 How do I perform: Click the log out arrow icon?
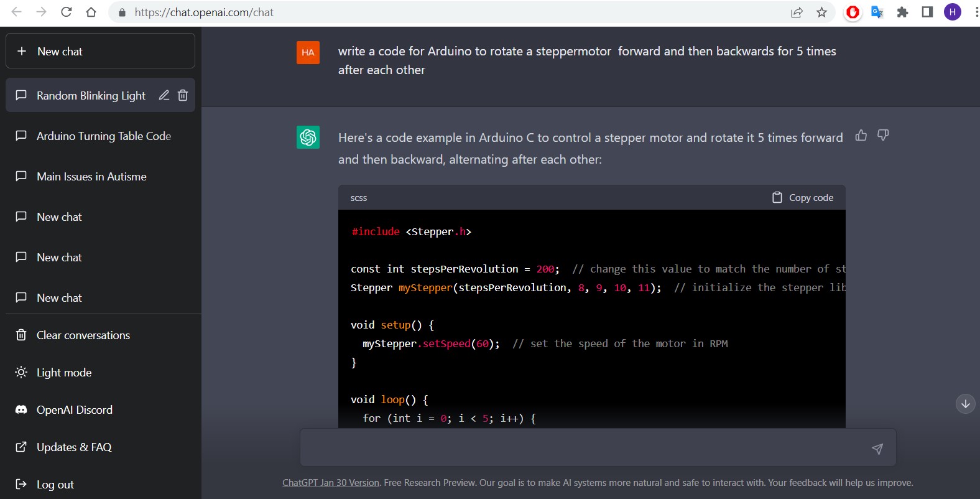[x=21, y=484]
